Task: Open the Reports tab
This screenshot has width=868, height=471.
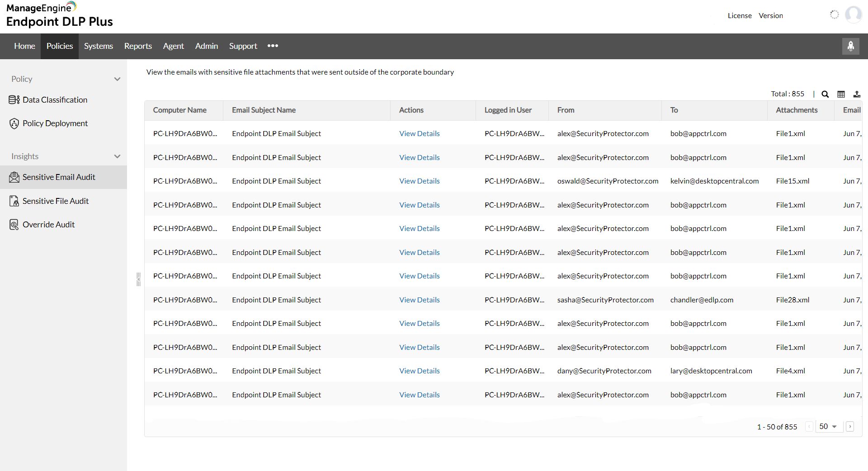Action: click(138, 46)
